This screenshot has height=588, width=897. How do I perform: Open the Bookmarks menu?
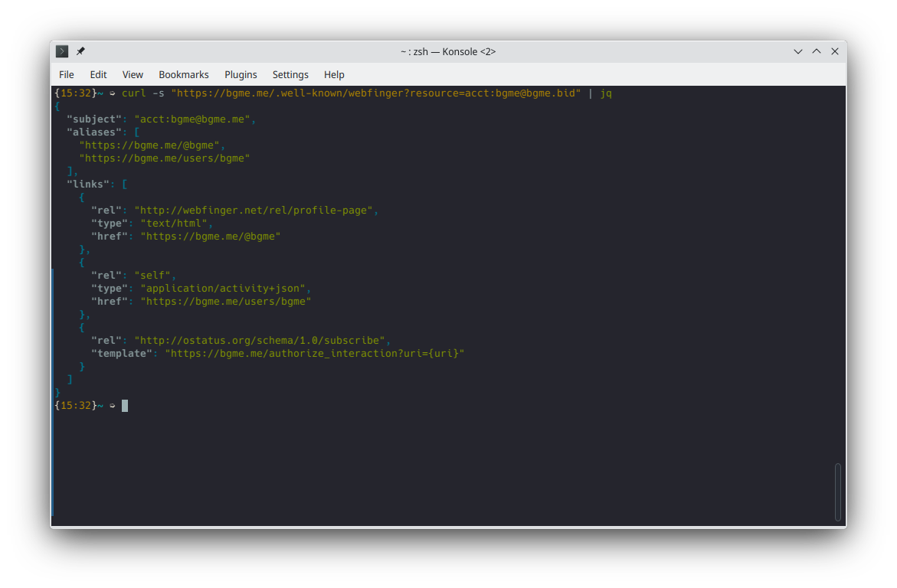184,74
